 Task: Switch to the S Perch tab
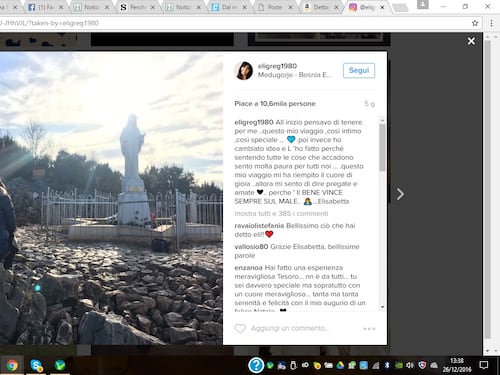pos(137,7)
